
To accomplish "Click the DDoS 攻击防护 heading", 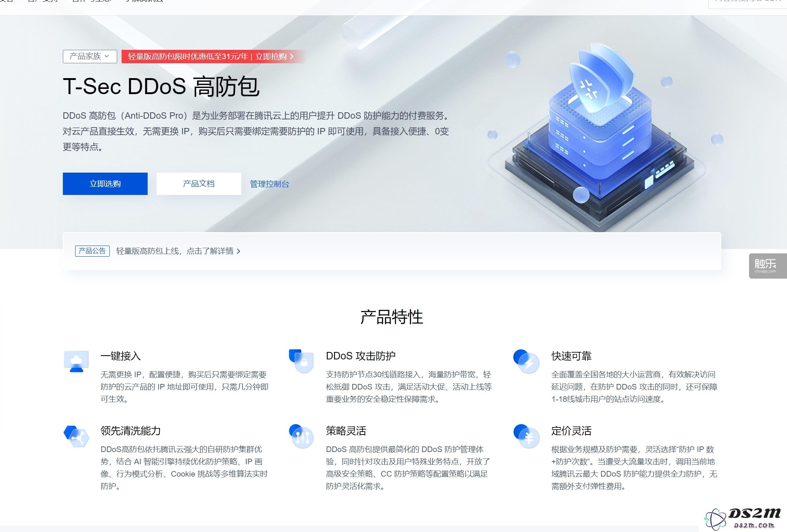I will (x=361, y=356).
